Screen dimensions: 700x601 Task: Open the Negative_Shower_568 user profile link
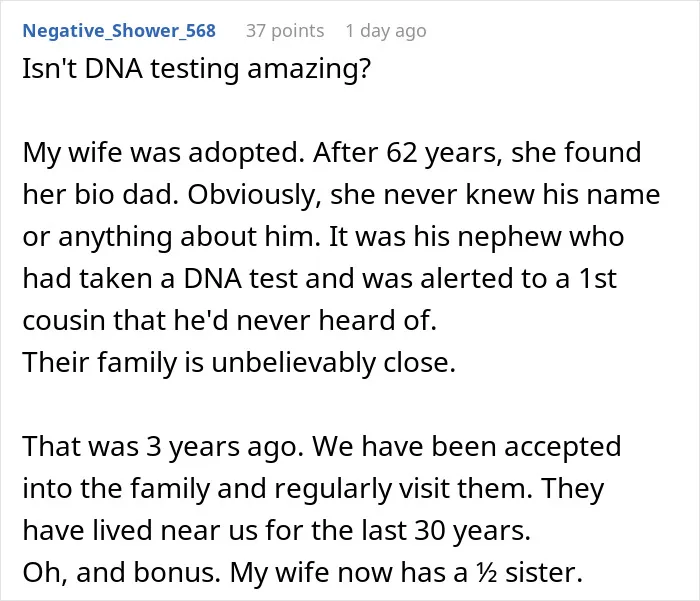119,31
